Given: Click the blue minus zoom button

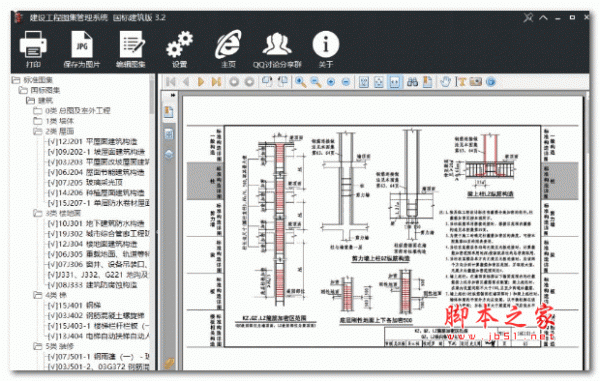Looking at the screenshot, I should [x=346, y=82].
